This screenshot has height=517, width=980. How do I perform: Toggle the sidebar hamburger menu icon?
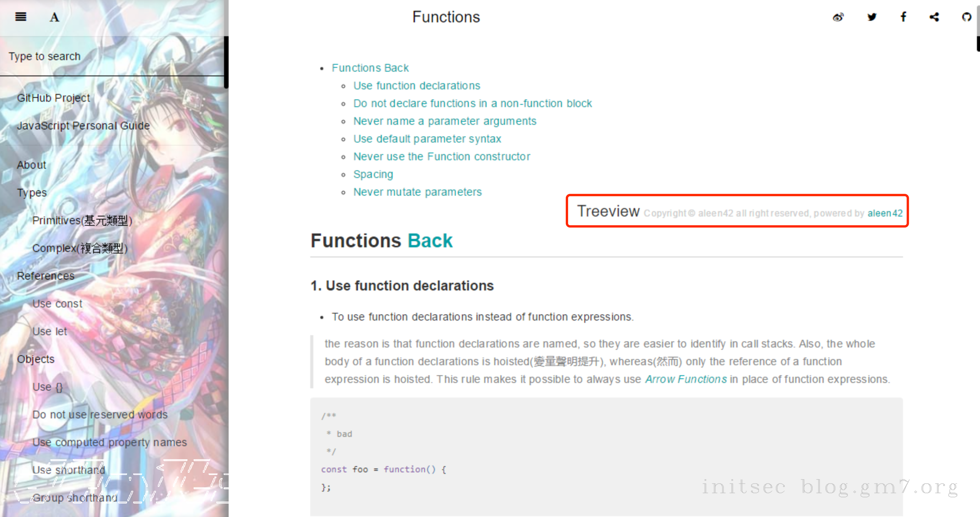tap(21, 17)
